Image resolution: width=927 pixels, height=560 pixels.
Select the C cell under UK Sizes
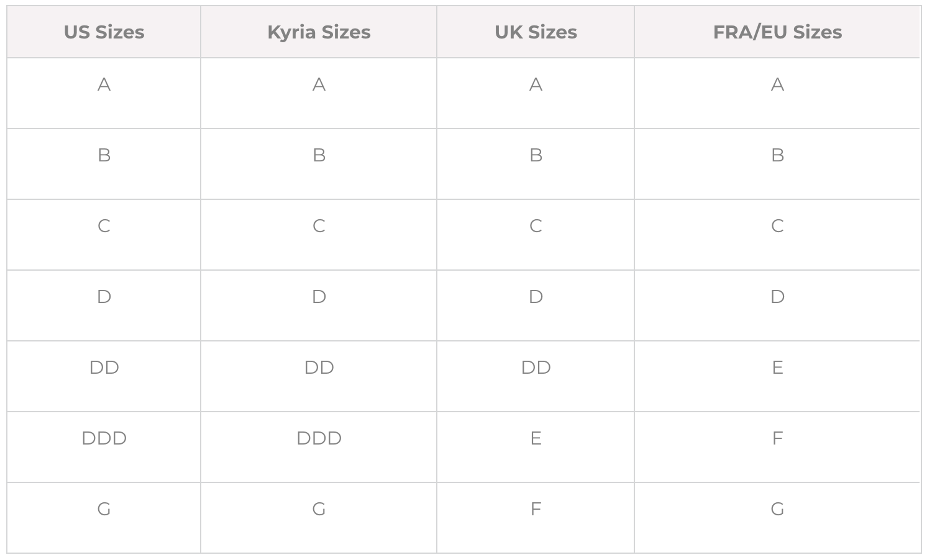pyautogui.click(x=536, y=235)
